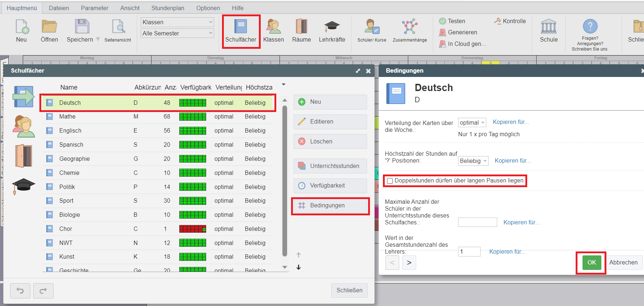
Task: Click the maximum students input field
Action: [x=477, y=222]
